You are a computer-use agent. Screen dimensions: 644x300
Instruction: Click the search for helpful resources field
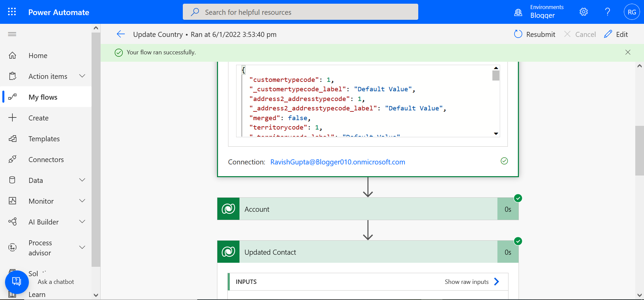(300, 12)
